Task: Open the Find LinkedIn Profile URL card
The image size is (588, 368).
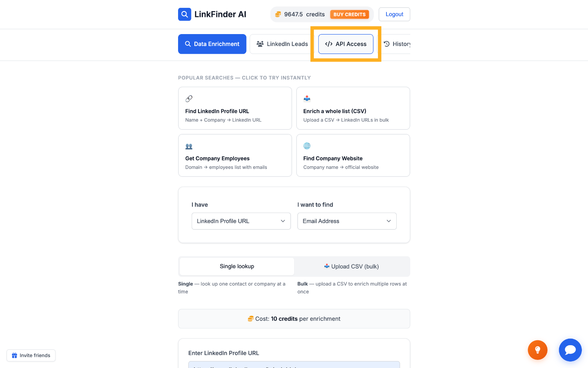Action: (x=235, y=108)
